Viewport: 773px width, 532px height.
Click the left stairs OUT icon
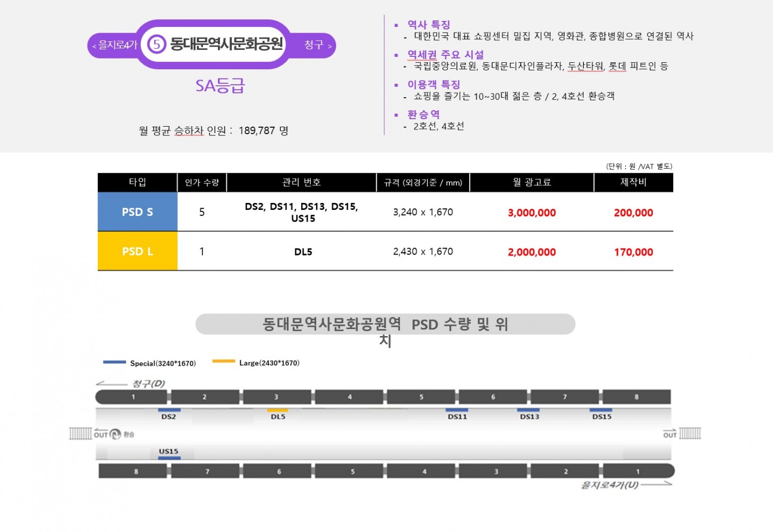pyautogui.click(x=81, y=434)
